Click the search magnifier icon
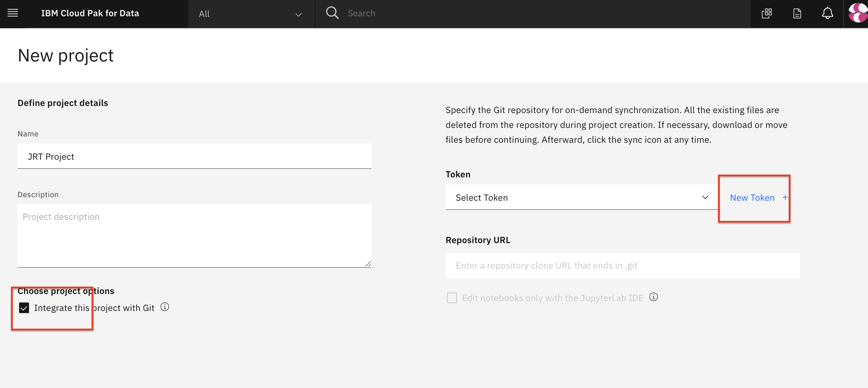868x388 pixels. (332, 13)
